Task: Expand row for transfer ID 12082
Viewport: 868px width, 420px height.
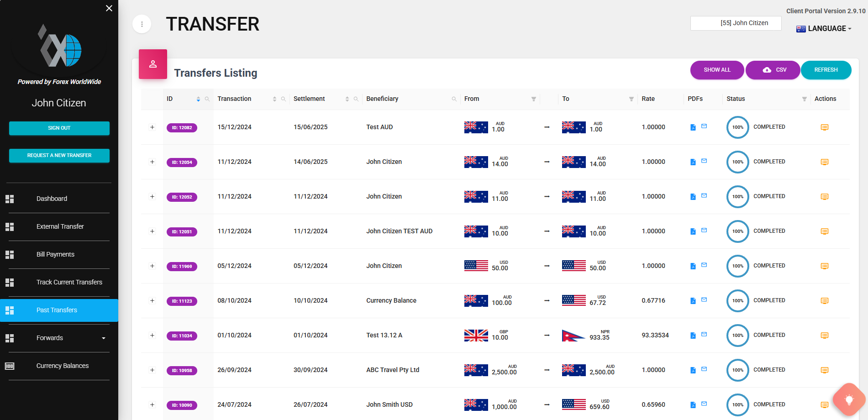Action: pos(152,127)
